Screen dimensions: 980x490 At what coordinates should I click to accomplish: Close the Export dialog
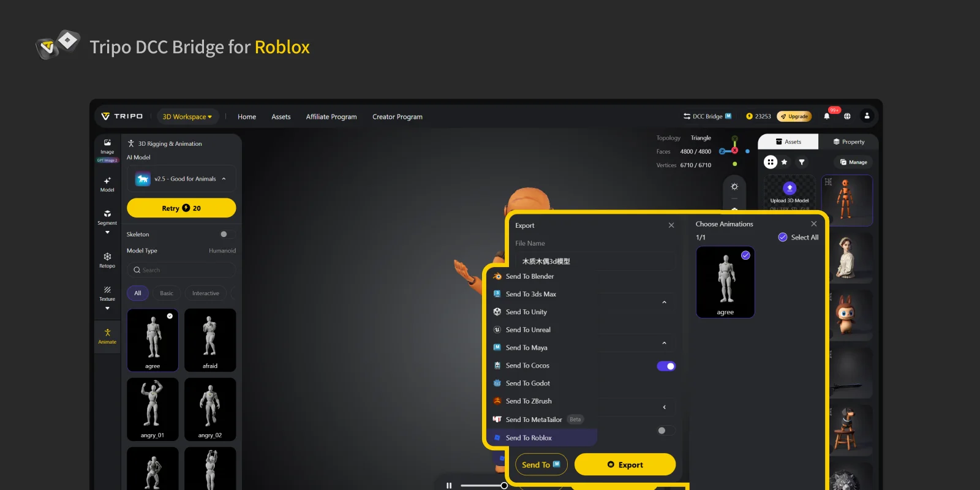pos(671,225)
